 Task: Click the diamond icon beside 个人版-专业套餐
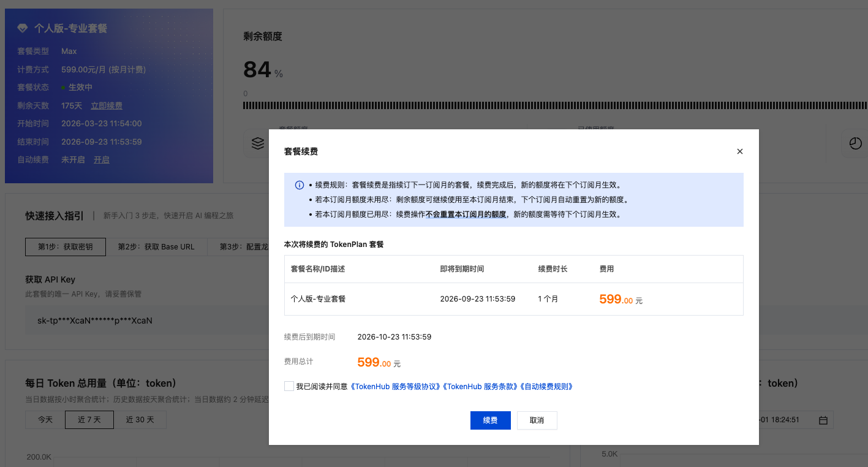tap(23, 29)
